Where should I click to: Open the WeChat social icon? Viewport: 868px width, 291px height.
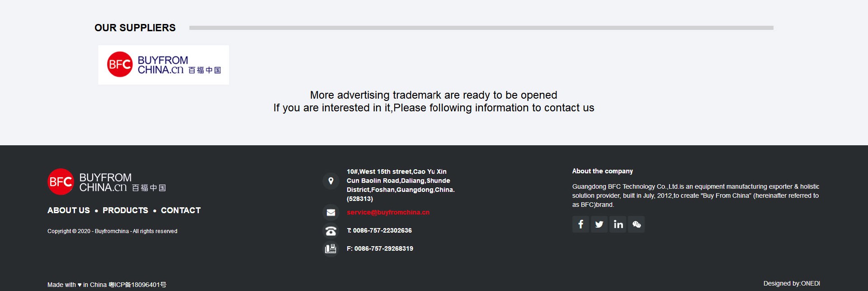(637, 224)
